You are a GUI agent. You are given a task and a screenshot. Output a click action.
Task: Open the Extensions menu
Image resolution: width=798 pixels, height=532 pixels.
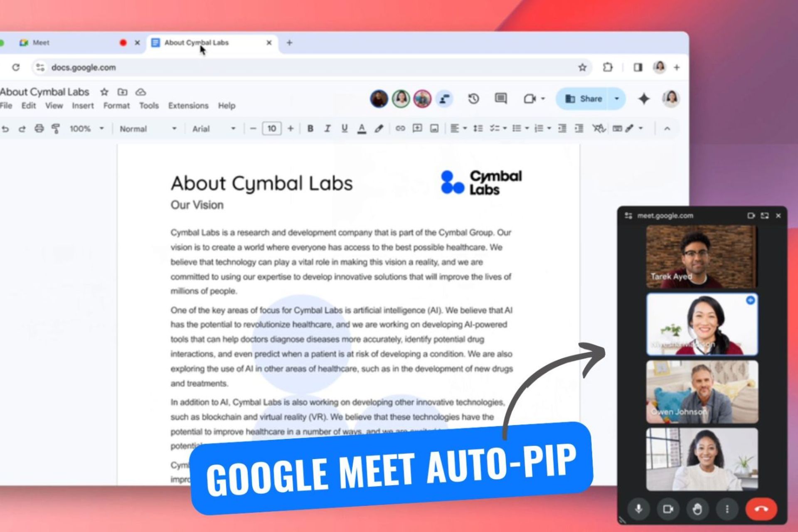[188, 106]
